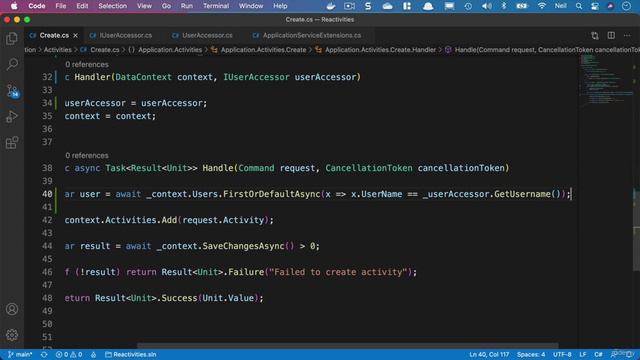Open the File menu
Screen dimensions: 640x360
[x=61, y=6]
